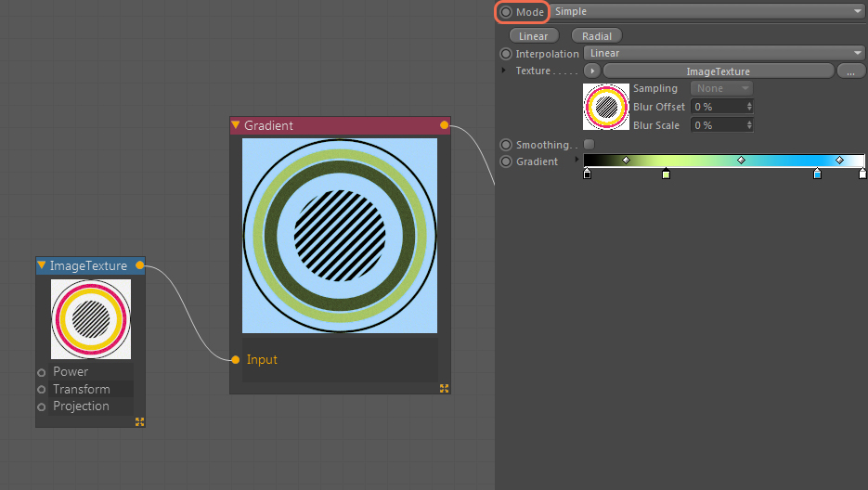
Task: Click the ImageTexture node resize corner icon
Action: [139, 421]
